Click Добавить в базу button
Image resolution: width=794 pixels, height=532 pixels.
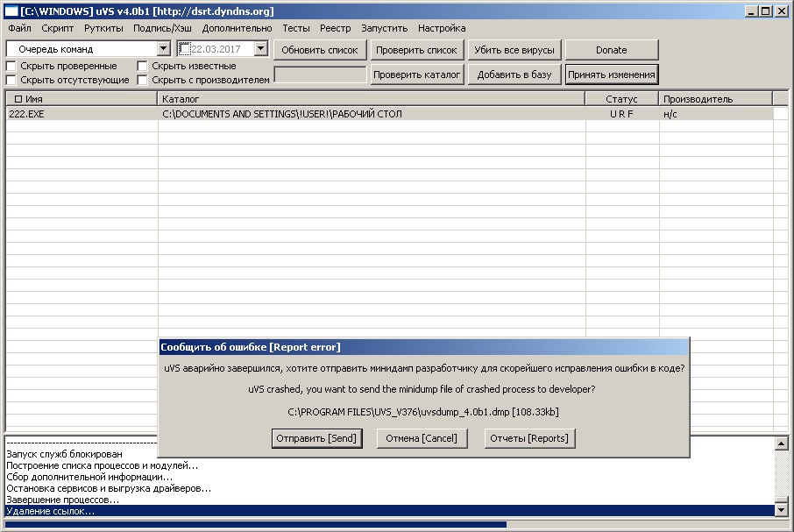coord(514,74)
